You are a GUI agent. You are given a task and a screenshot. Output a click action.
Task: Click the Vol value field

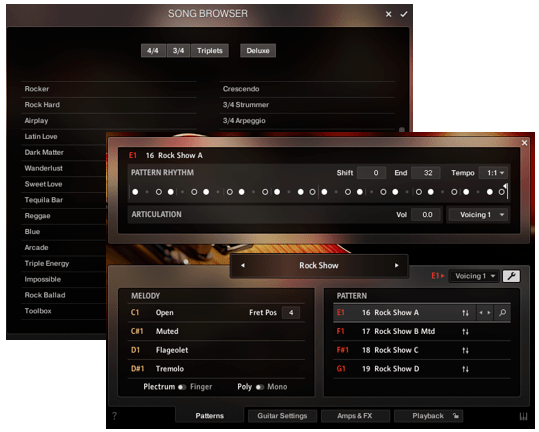[426, 215]
